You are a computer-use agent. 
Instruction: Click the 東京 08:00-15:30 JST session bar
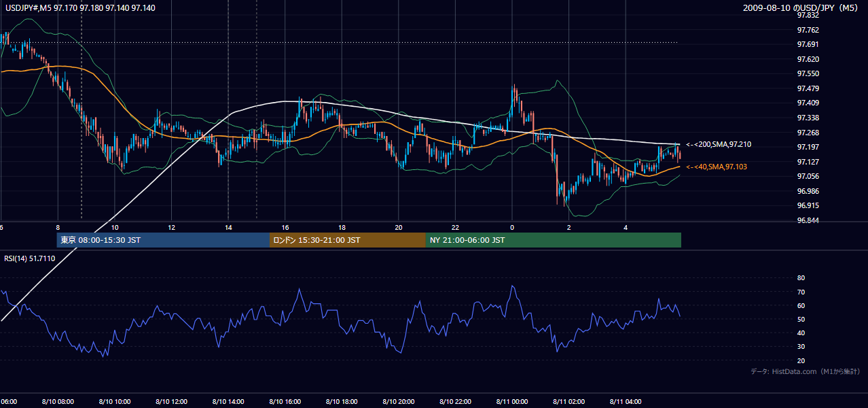pyautogui.click(x=163, y=240)
